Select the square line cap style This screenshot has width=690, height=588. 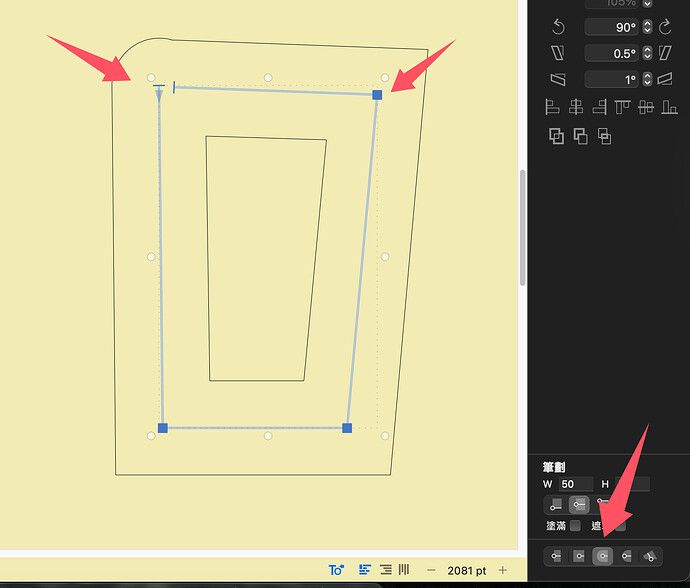pos(579,556)
